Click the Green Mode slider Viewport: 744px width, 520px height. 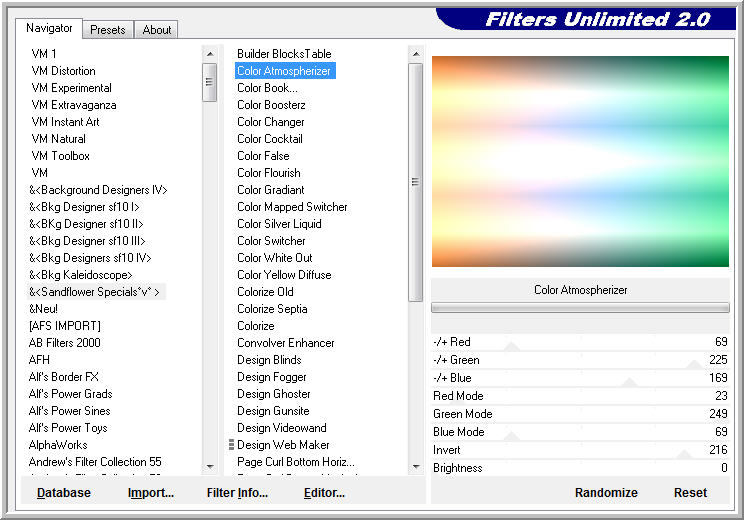tap(580, 414)
